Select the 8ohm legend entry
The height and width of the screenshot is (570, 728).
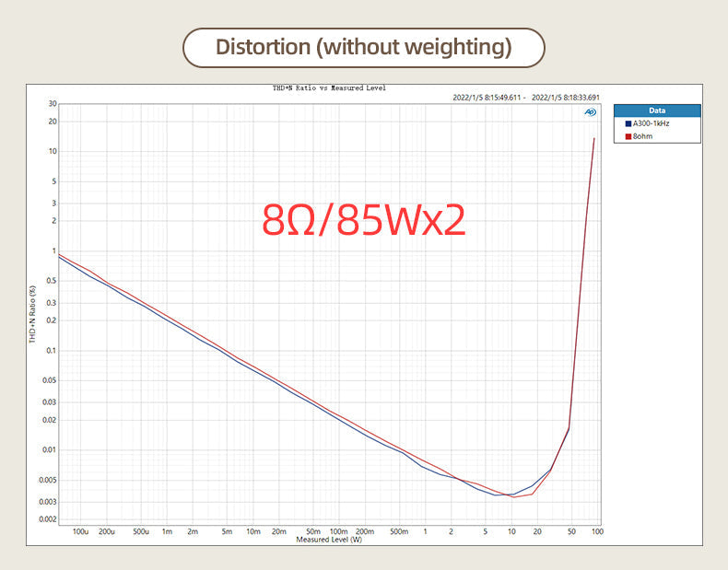(x=644, y=135)
